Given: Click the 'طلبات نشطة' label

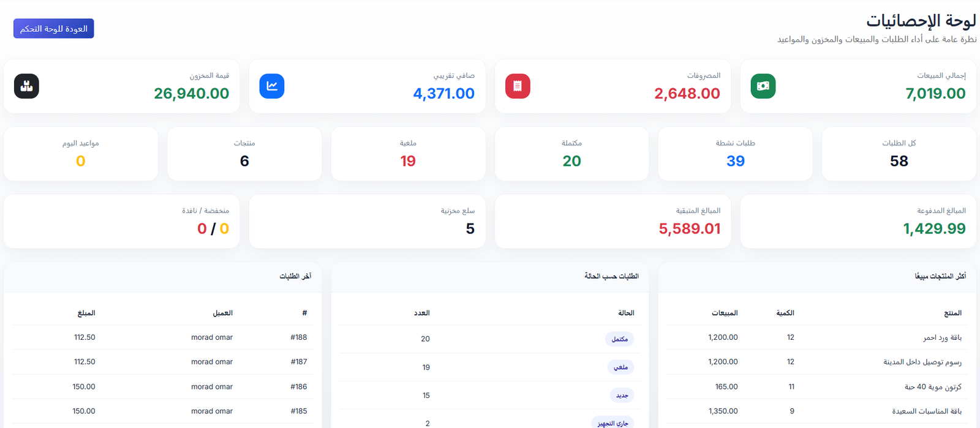Looking at the screenshot, I should tap(736, 143).
